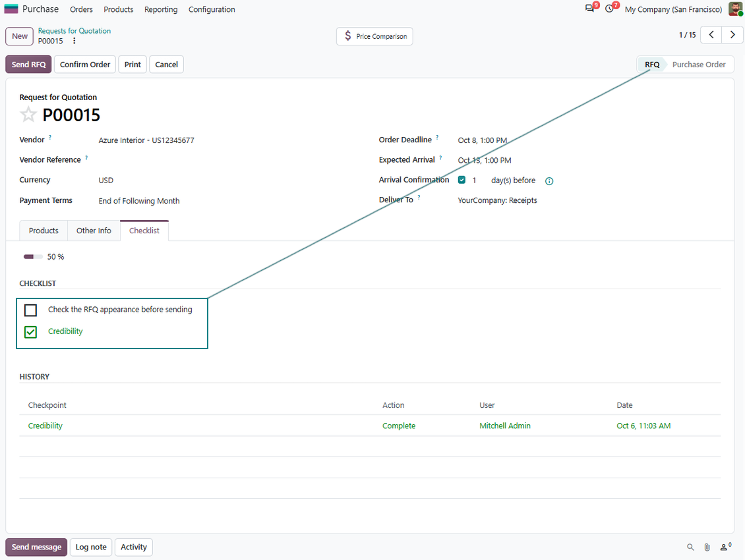
Task: Click the Deliver To help question mark
Action: point(419,197)
